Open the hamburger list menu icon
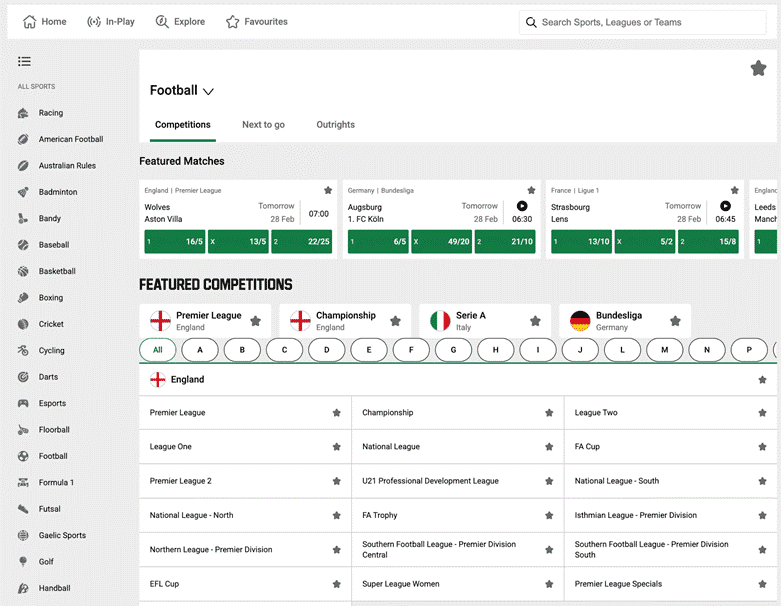The width and height of the screenshot is (781, 606). tap(24, 62)
